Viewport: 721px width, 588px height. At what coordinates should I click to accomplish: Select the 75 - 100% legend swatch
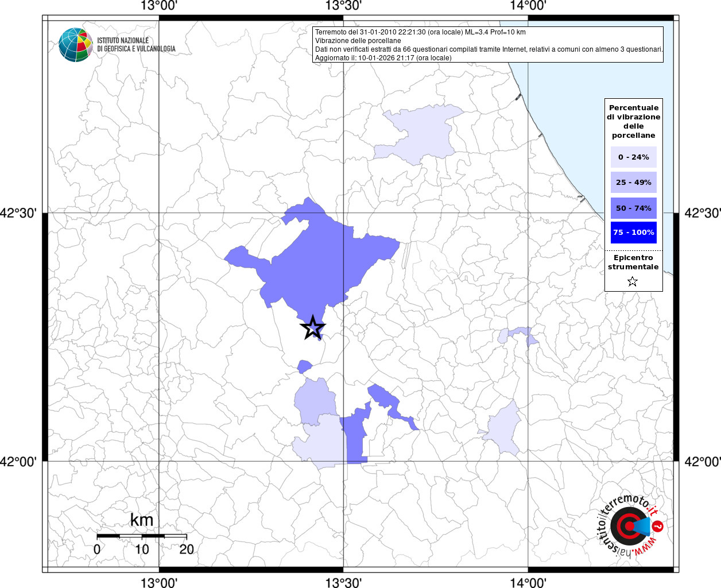(x=634, y=233)
